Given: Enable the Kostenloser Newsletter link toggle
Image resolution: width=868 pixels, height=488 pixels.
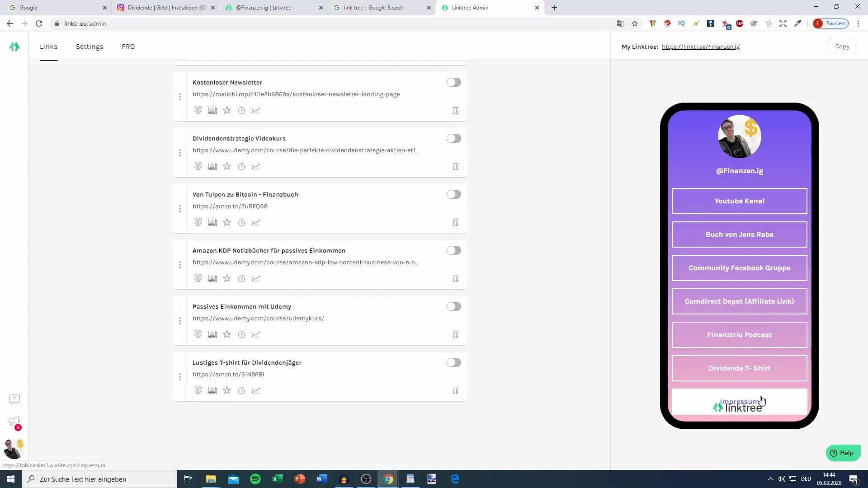Looking at the screenshot, I should [454, 82].
